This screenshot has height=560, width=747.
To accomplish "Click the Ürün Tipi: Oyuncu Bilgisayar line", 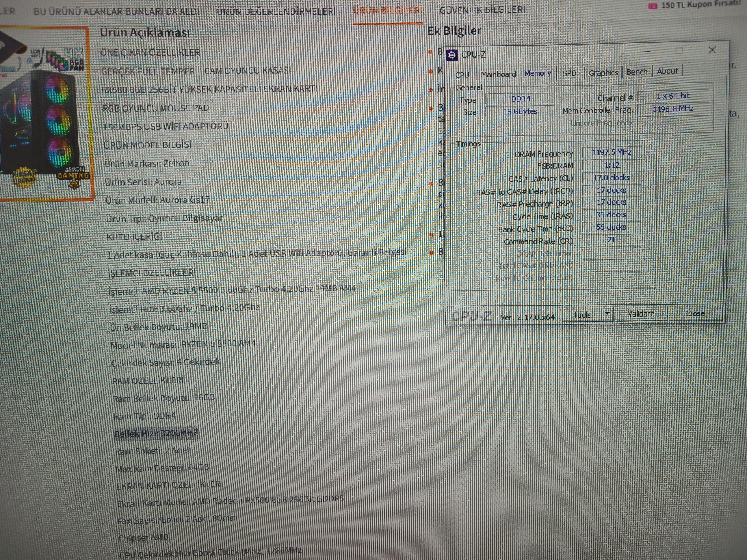I will 164,218.
